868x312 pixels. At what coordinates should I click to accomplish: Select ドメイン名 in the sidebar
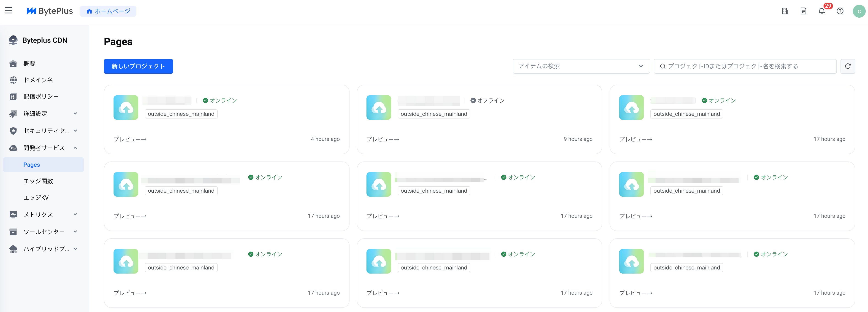38,80
